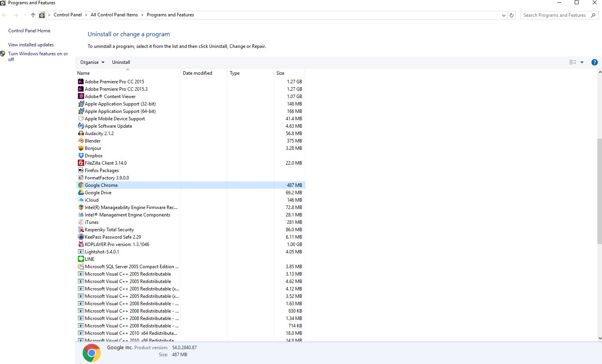Open the help question mark icon
602x364 pixels.
(594, 62)
